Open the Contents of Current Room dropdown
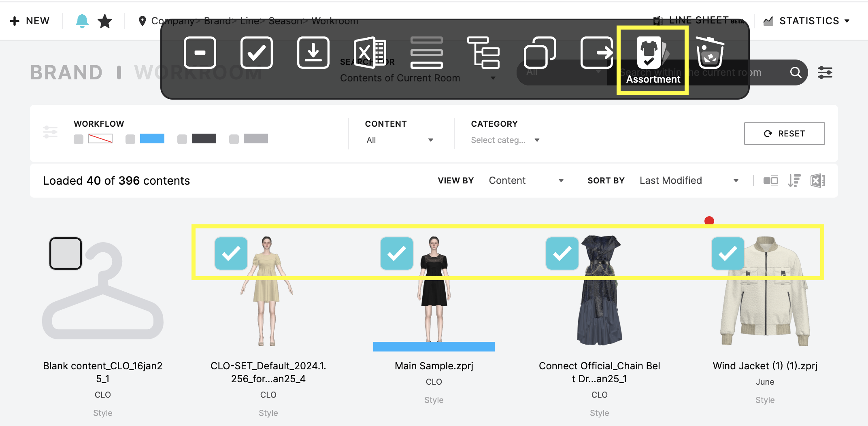This screenshot has width=868, height=426. [x=418, y=78]
